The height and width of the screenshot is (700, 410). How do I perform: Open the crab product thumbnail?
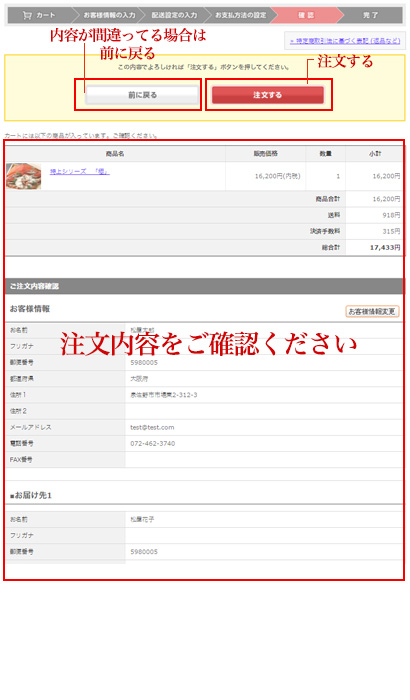(24, 176)
